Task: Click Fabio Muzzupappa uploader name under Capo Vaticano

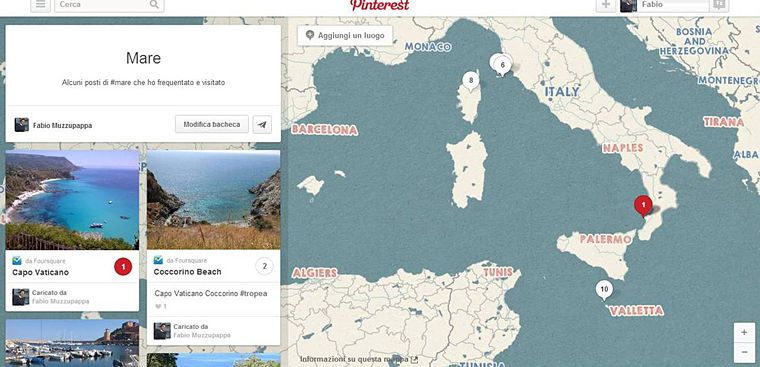Action: pyautogui.click(x=61, y=302)
